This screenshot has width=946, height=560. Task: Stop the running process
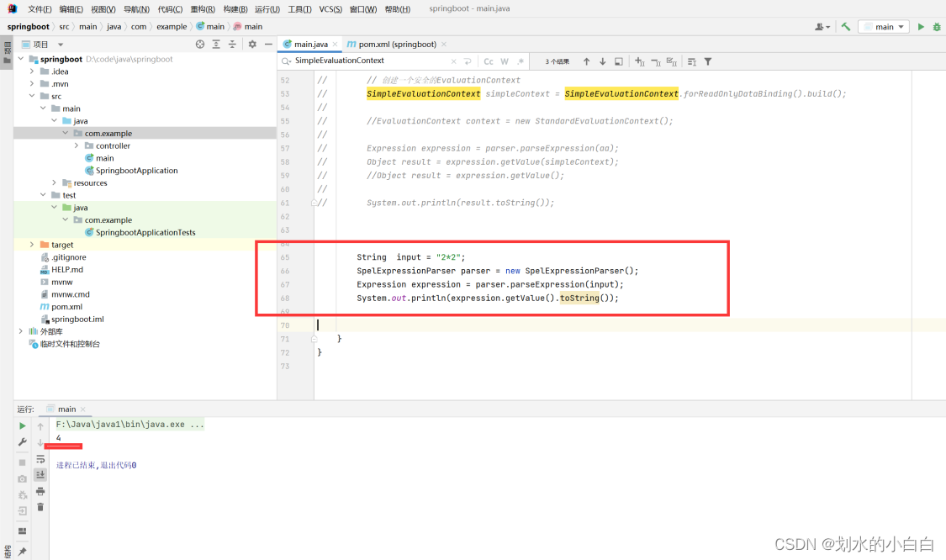[x=23, y=462]
